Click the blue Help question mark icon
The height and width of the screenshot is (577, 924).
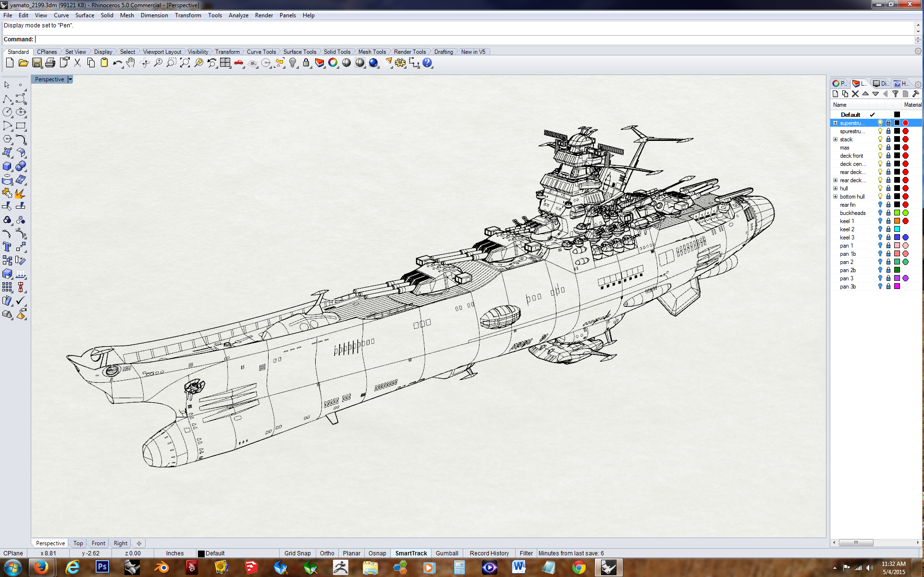click(x=427, y=63)
